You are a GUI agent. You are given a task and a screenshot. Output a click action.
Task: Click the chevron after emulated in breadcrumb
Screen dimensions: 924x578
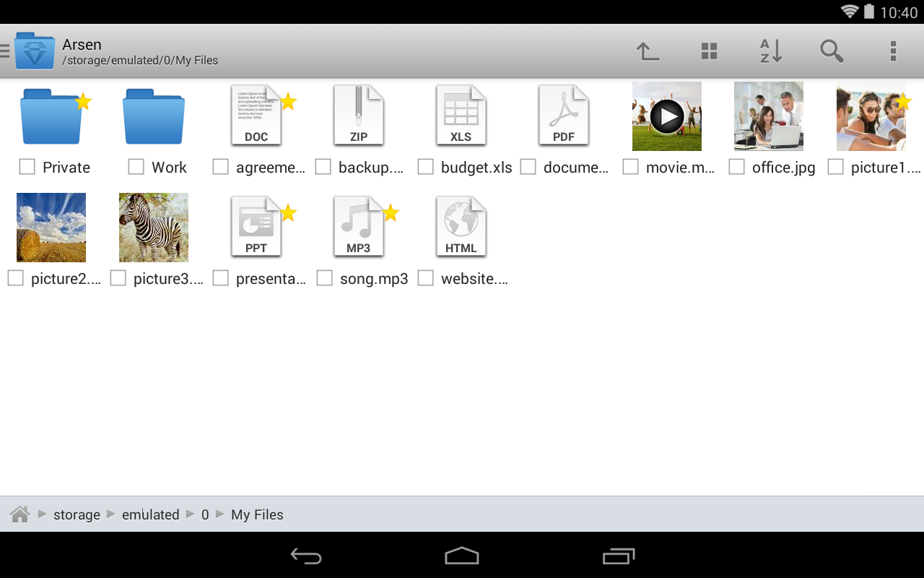pos(191,514)
